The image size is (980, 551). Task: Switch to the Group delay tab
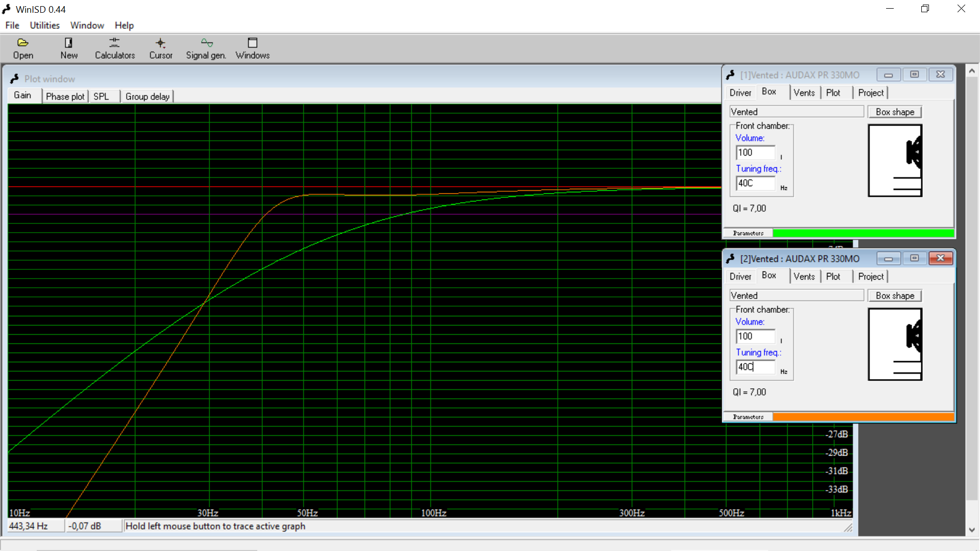[147, 96]
